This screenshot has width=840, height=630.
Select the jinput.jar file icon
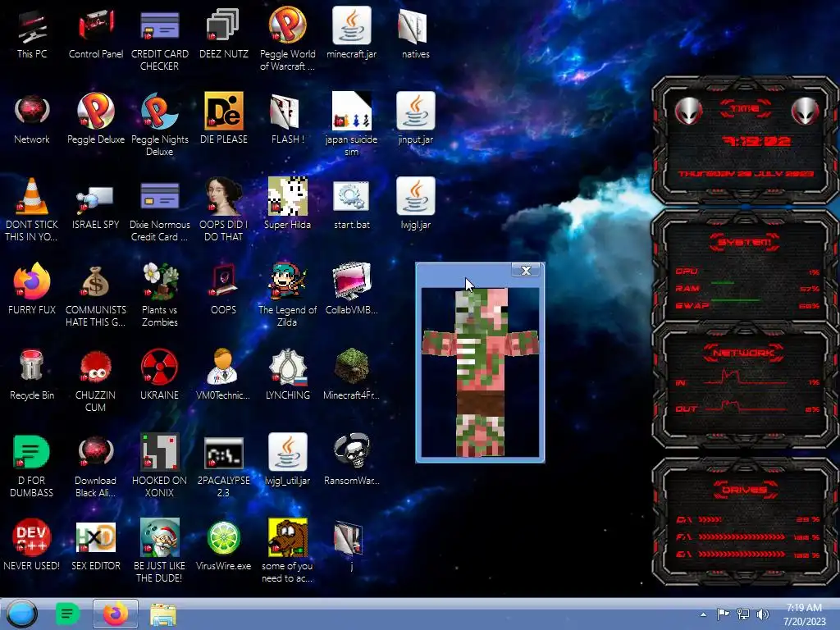pyautogui.click(x=415, y=119)
